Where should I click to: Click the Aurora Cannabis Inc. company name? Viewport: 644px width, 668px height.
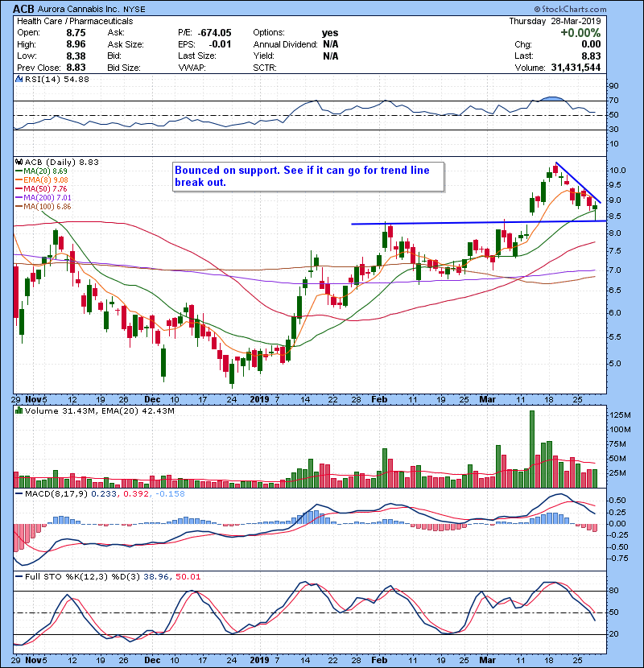pyautogui.click(x=79, y=9)
